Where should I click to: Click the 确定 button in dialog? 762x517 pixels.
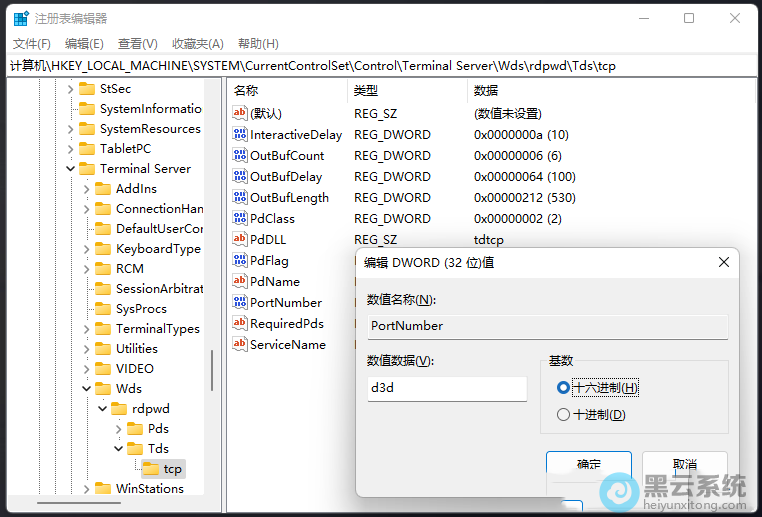coord(588,465)
